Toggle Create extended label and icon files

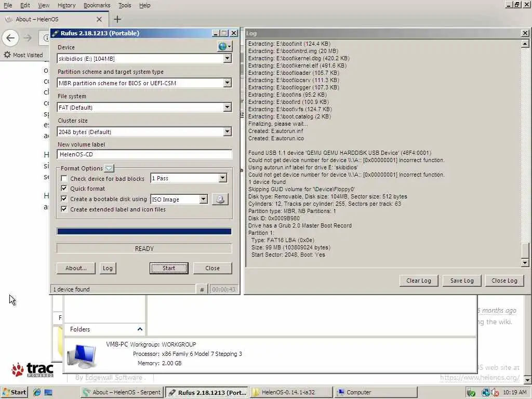coord(64,209)
